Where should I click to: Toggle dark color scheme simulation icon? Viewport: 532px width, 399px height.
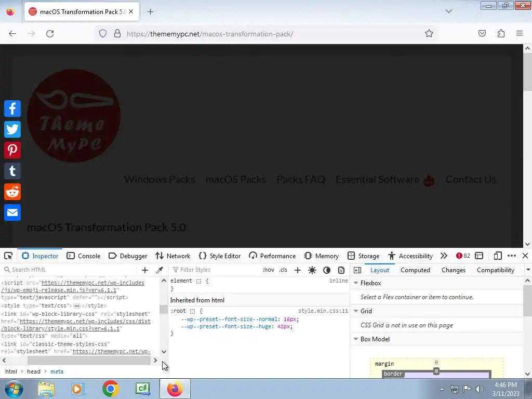pyautogui.click(x=327, y=270)
